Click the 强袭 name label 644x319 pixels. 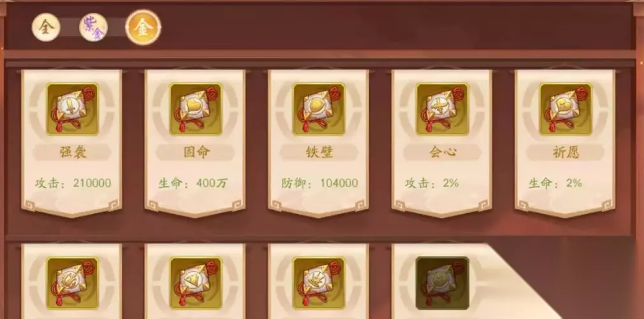click(x=73, y=152)
